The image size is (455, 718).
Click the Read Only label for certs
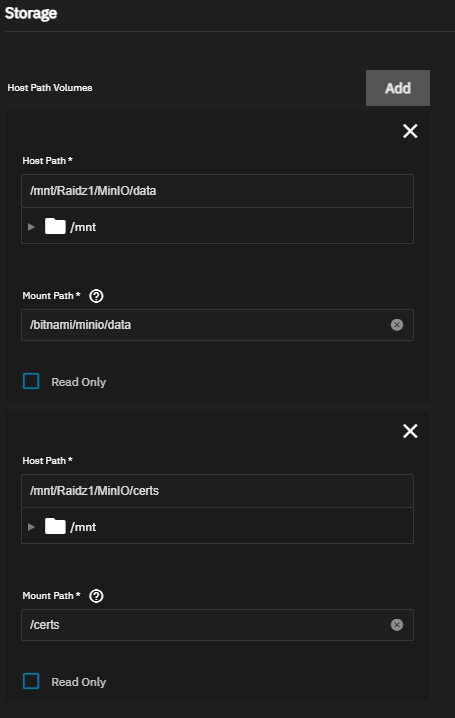pos(79,682)
